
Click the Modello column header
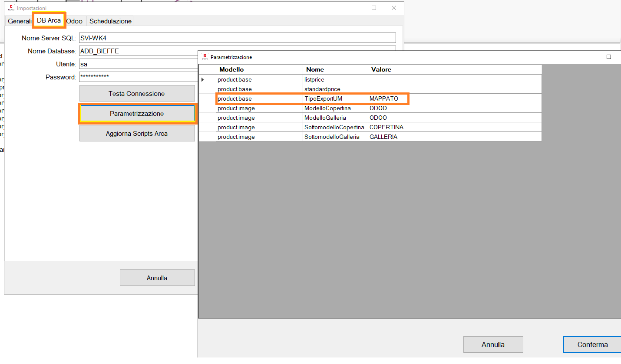(x=259, y=69)
